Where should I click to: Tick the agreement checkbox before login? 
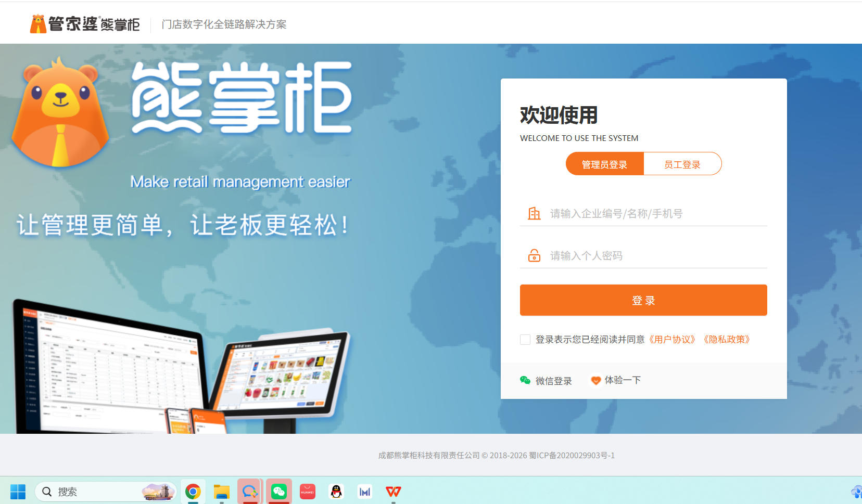coord(525,340)
